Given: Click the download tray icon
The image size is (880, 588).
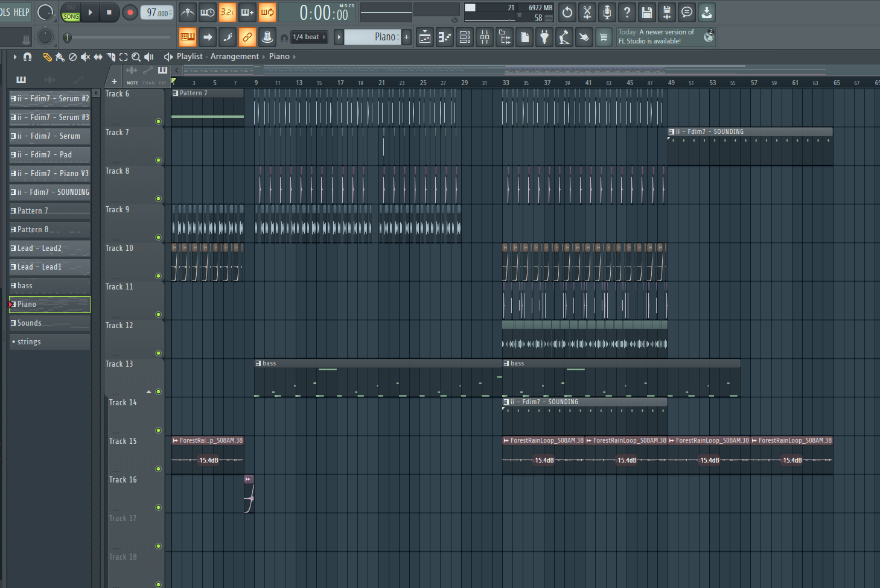Looking at the screenshot, I should [x=707, y=12].
